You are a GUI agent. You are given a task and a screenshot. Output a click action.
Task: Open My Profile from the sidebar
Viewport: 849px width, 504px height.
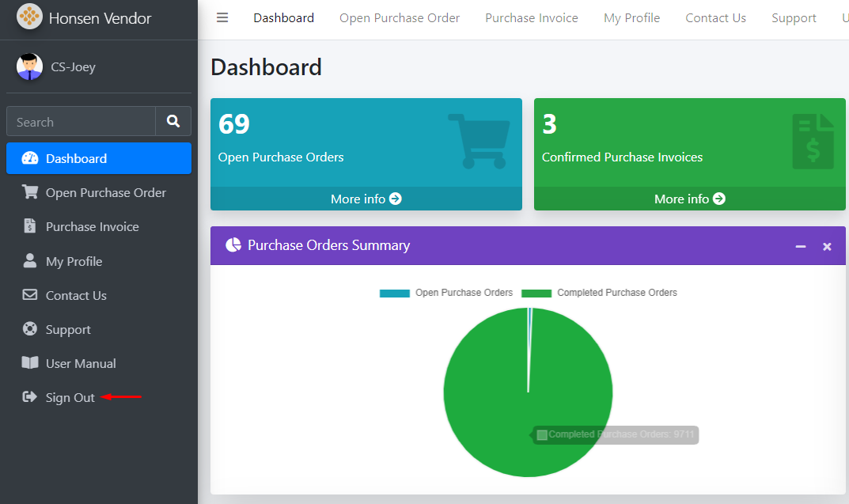(x=74, y=261)
